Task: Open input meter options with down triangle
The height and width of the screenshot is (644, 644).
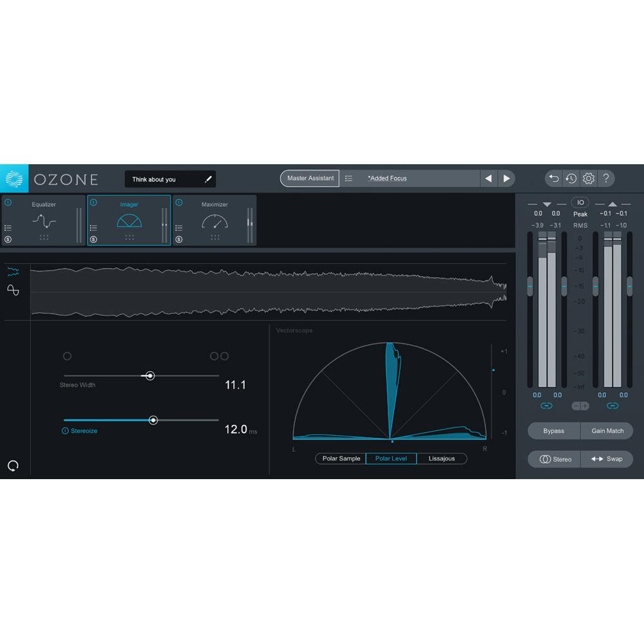Action: tap(547, 204)
